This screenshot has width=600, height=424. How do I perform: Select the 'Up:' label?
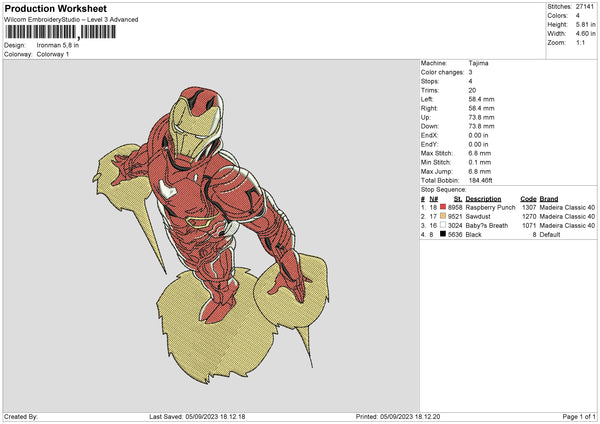tap(426, 117)
